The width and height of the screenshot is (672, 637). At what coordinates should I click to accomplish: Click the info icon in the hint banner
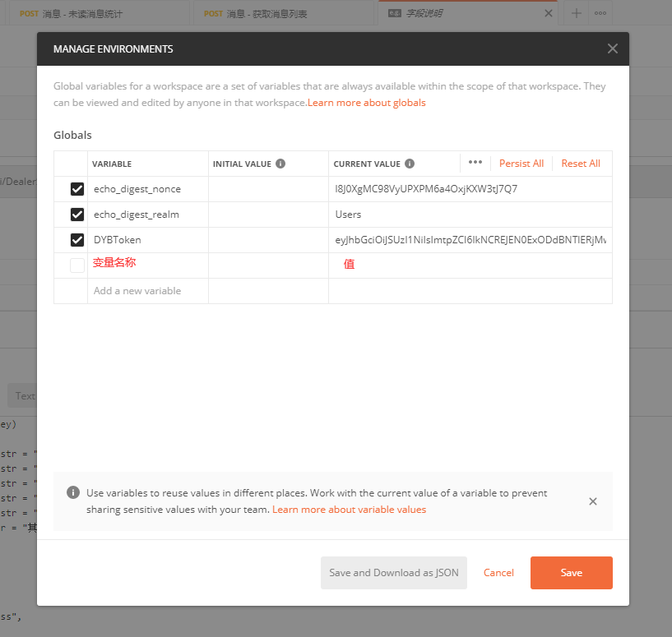pyautogui.click(x=73, y=493)
